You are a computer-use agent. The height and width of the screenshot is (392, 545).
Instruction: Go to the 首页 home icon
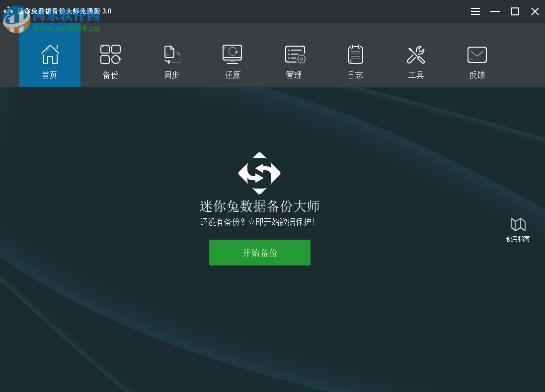[50, 54]
